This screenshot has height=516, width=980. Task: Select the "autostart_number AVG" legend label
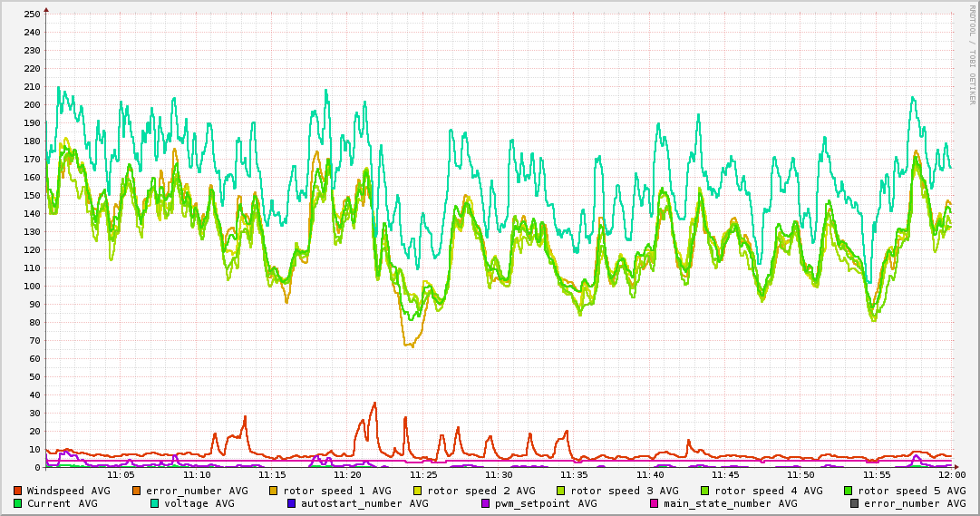[364, 503]
